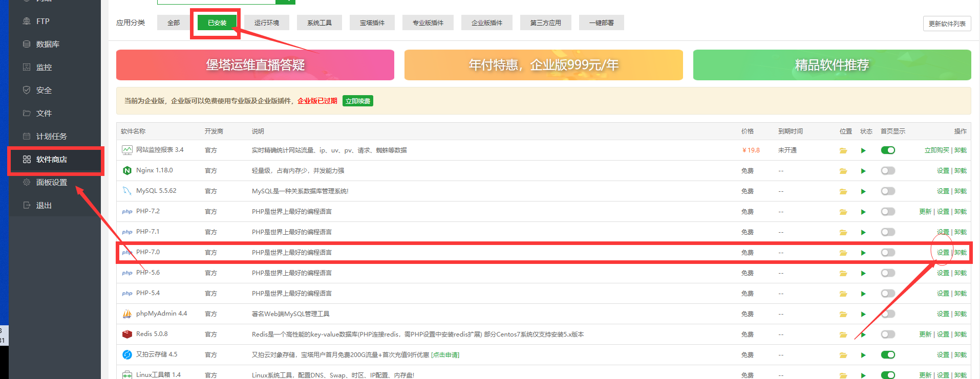Disable homepage display for 网站监控报表
Viewport: 980px width, 379px height.
click(888, 150)
